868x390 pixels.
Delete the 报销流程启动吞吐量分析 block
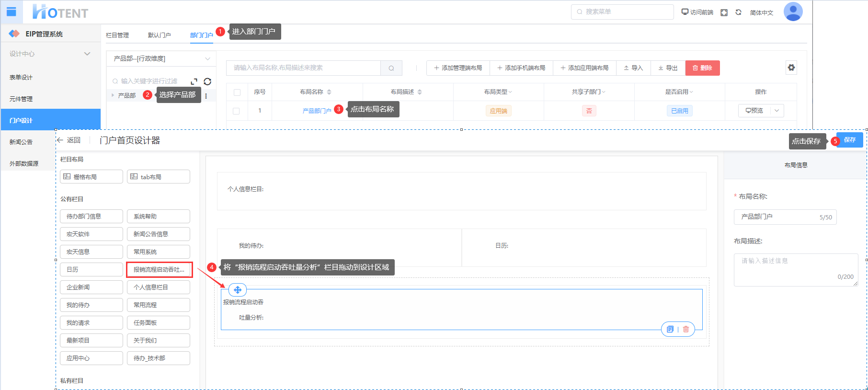click(686, 329)
